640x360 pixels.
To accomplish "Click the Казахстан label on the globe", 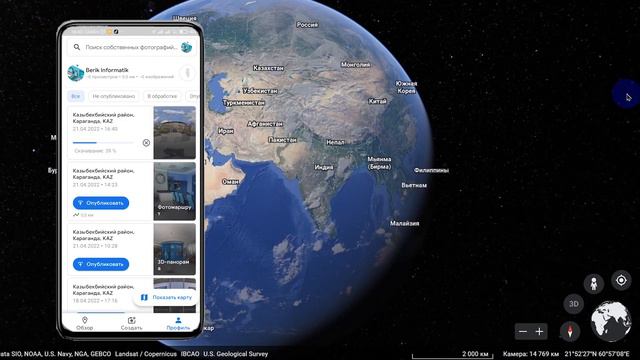I will [x=268, y=68].
